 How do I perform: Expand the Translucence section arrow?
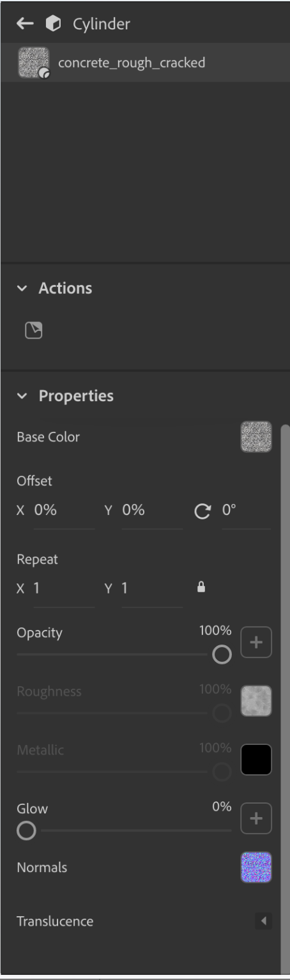coord(263,921)
